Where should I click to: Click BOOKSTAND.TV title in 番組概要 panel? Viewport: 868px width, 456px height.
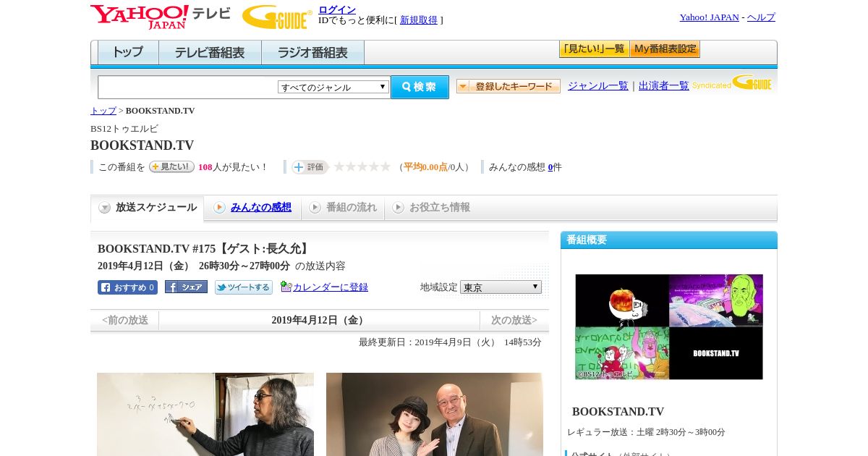pos(618,411)
